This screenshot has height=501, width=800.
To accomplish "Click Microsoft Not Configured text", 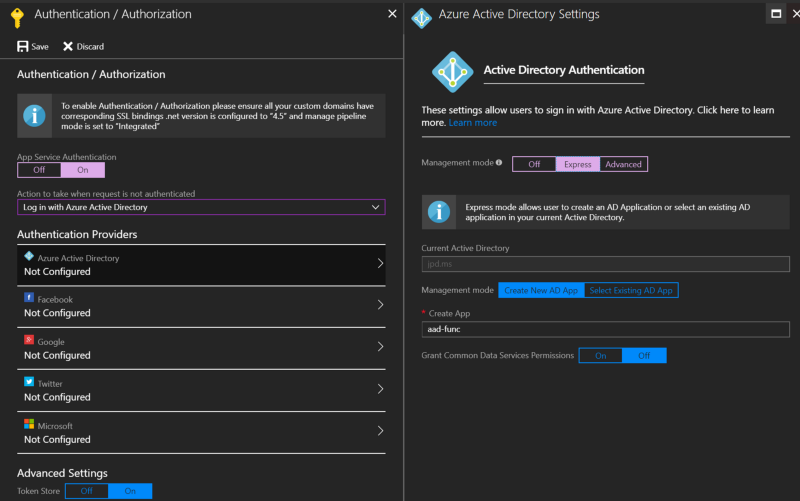I will click(x=57, y=439).
